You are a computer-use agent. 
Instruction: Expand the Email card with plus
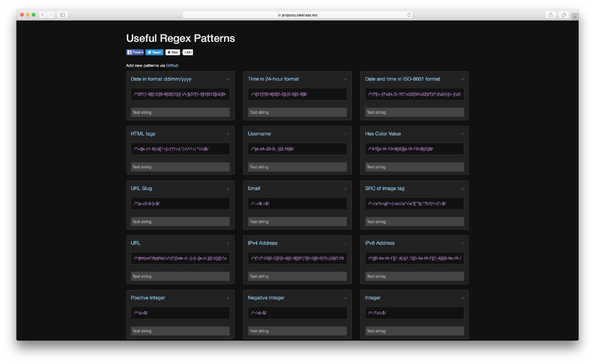click(345, 189)
